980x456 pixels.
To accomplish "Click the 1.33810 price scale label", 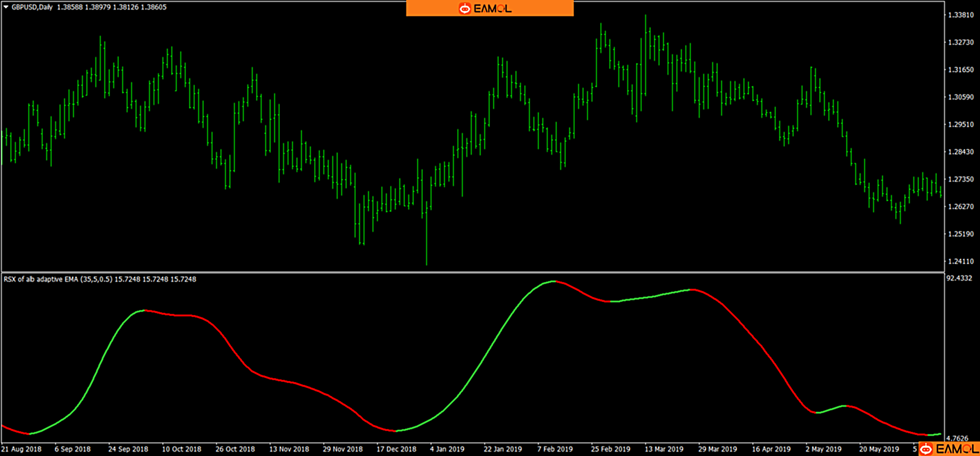I will (x=960, y=15).
